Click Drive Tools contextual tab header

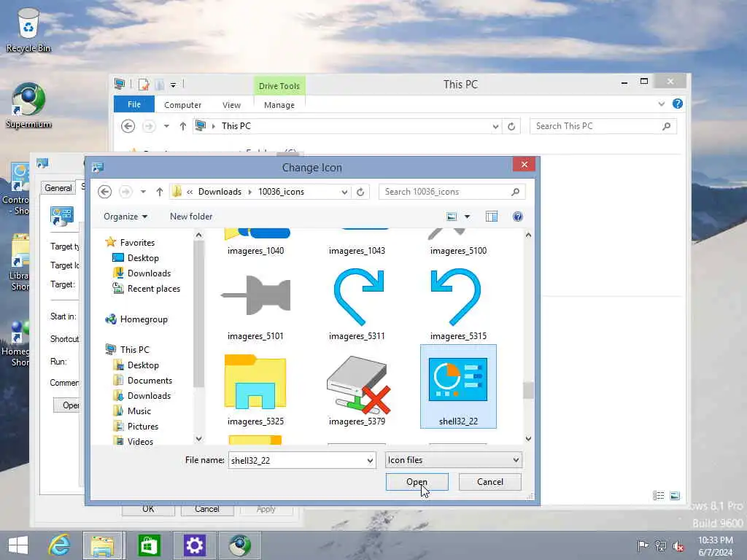[279, 86]
